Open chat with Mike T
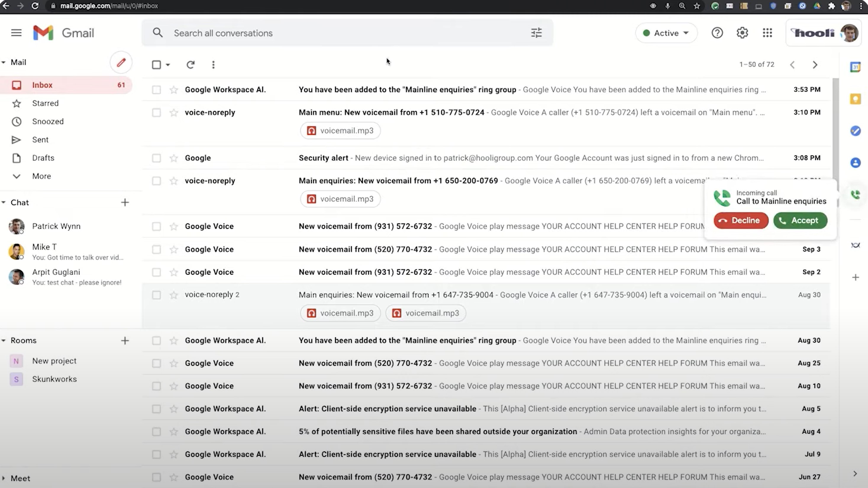The width and height of the screenshot is (868, 488). coord(66,252)
